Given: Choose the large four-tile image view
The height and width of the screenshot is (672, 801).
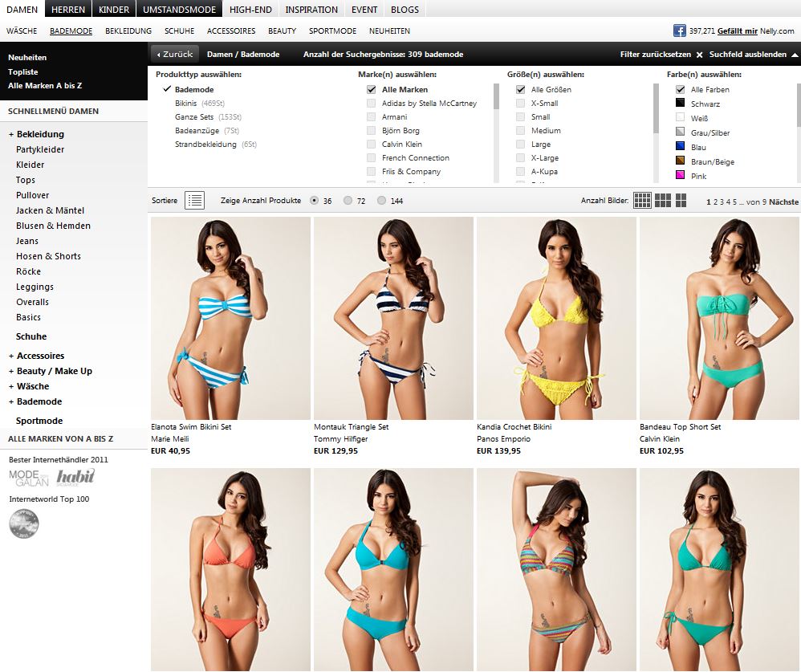Looking at the screenshot, I should [681, 201].
